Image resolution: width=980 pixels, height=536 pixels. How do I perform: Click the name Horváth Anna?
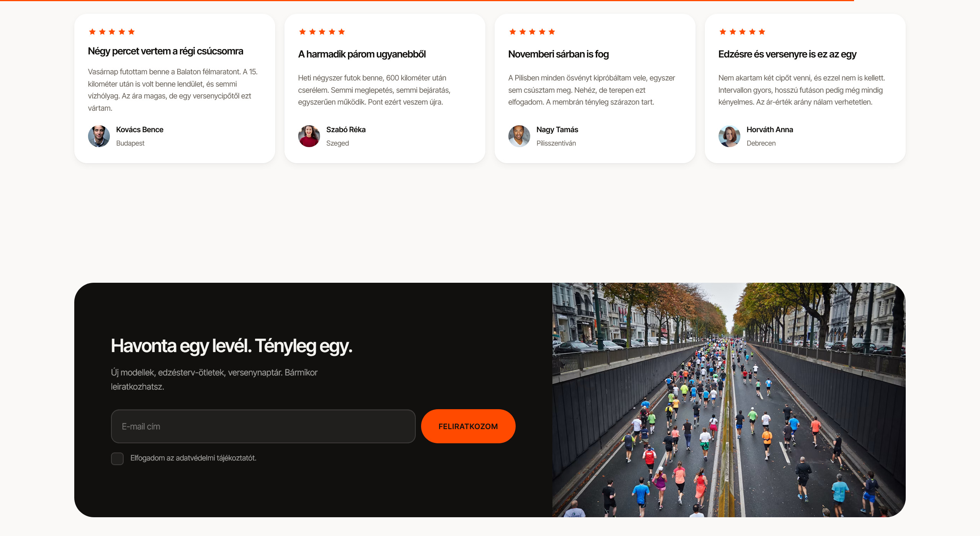pos(770,129)
